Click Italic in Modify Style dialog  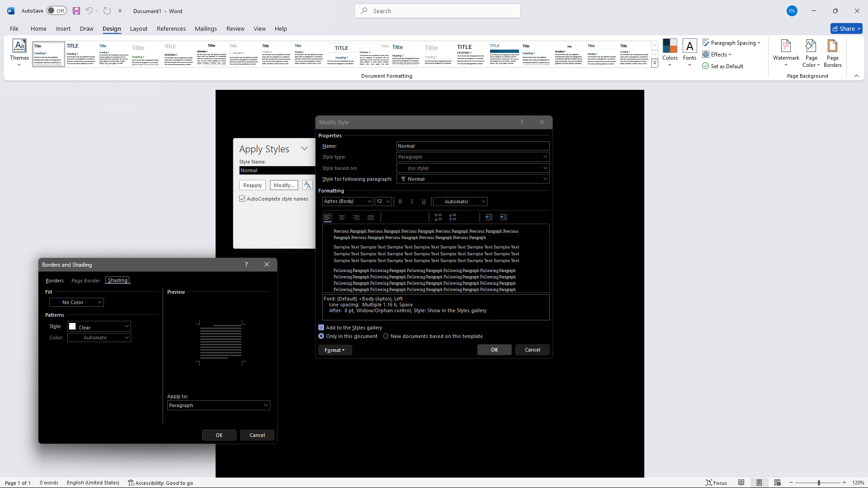(x=412, y=202)
